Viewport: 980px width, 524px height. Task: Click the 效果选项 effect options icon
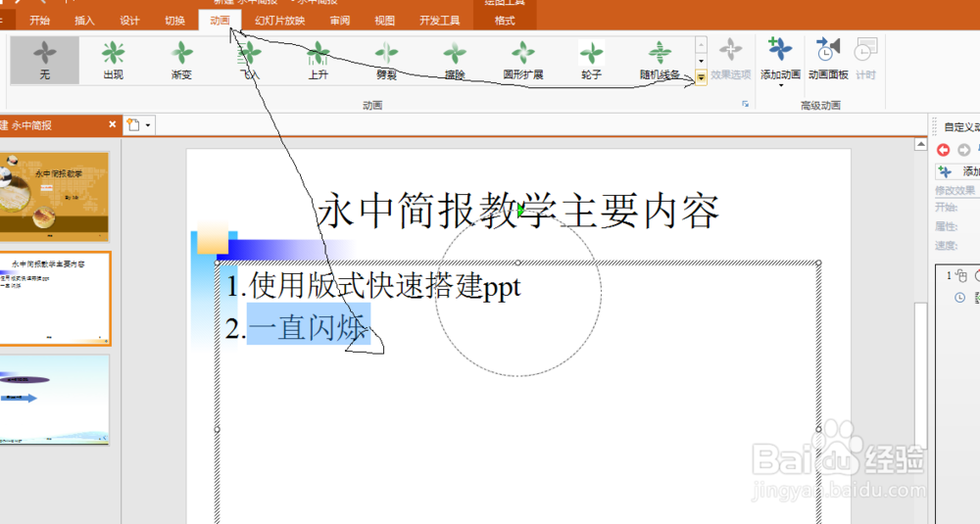coord(730,50)
